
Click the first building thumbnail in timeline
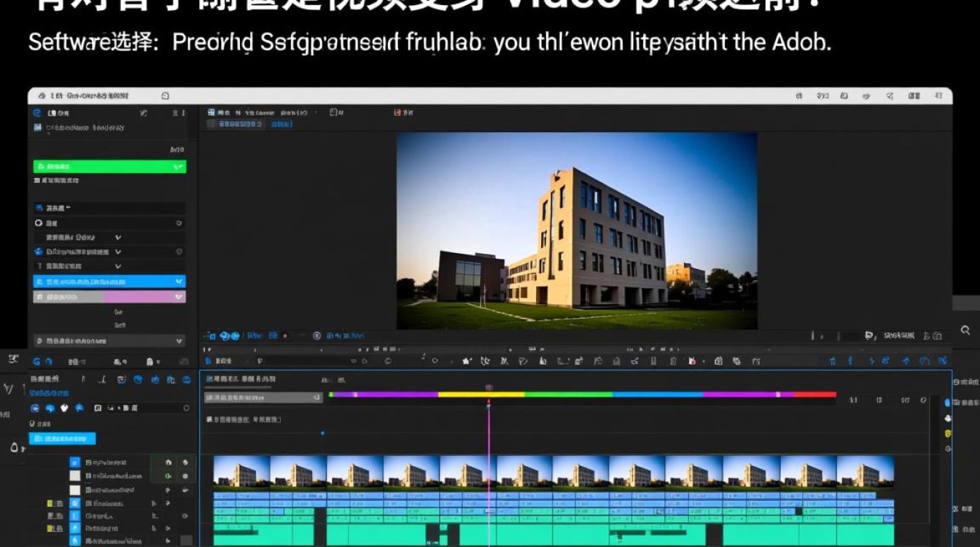(x=241, y=472)
